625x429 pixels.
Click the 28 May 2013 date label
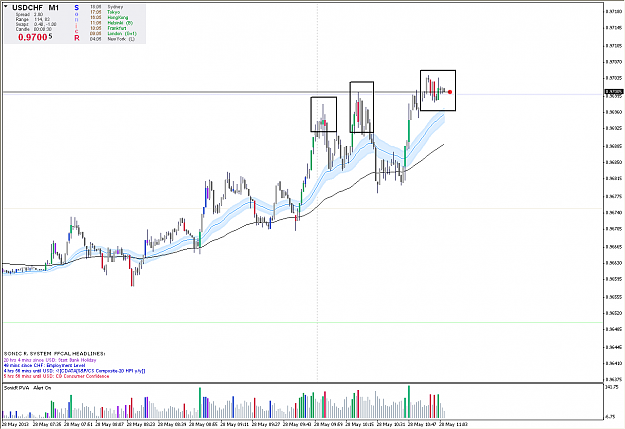(x=16, y=425)
